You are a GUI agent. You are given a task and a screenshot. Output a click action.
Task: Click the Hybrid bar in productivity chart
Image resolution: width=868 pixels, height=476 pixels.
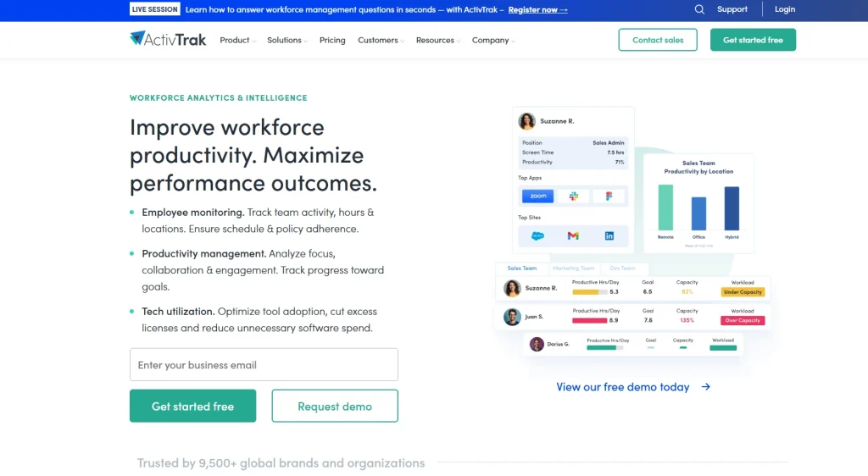pos(732,208)
